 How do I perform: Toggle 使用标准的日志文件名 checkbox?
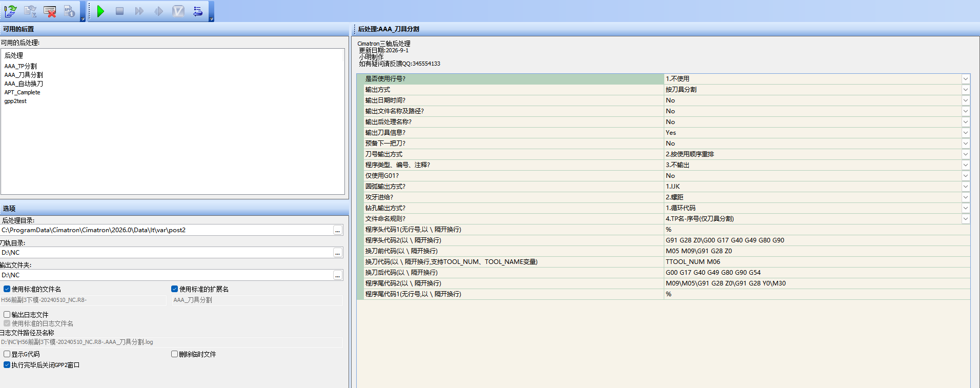[x=7, y=323]
